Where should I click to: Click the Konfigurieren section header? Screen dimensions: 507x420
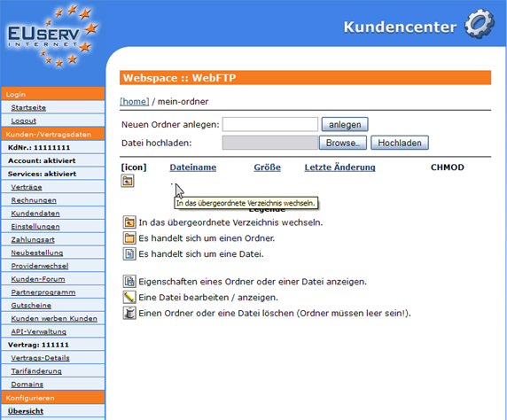pos(53,398)
